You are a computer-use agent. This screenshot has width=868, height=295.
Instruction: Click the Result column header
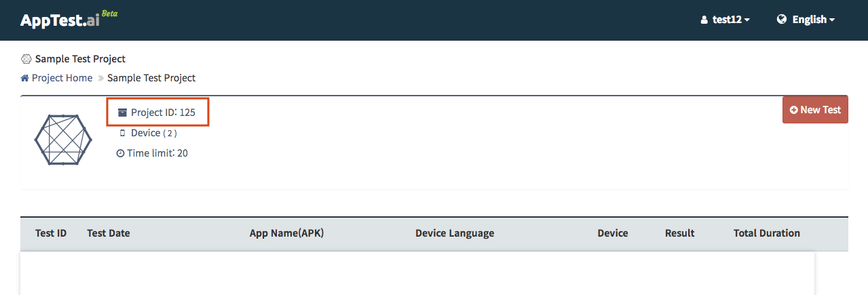pyautogui.click(x=679, y=233)
